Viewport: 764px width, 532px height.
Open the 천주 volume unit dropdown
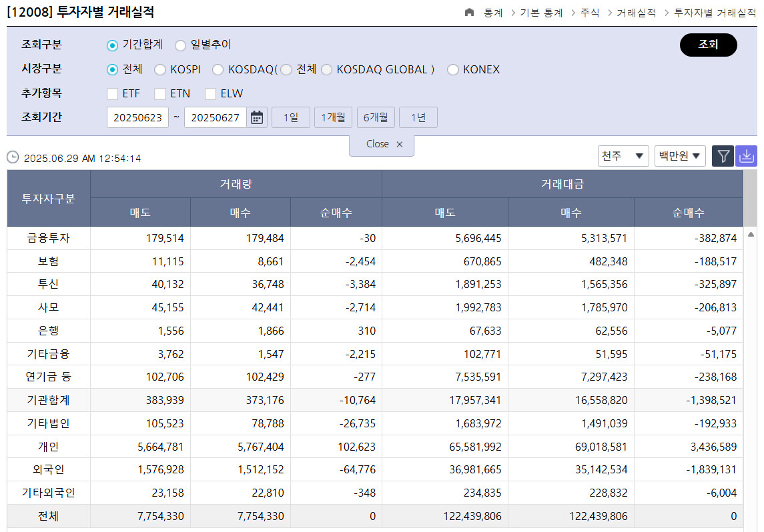click(623, 156)
